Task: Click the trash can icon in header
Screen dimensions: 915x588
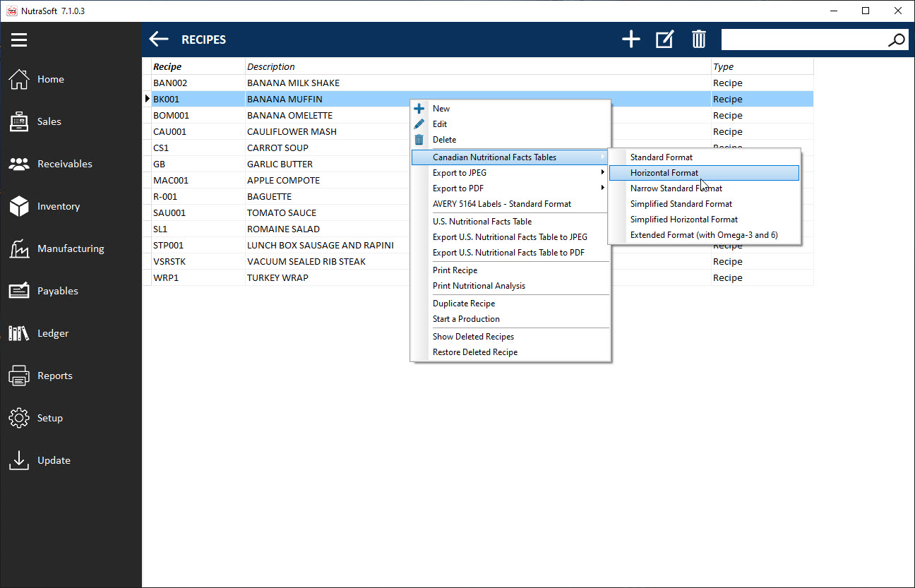Action: (698, 40)
